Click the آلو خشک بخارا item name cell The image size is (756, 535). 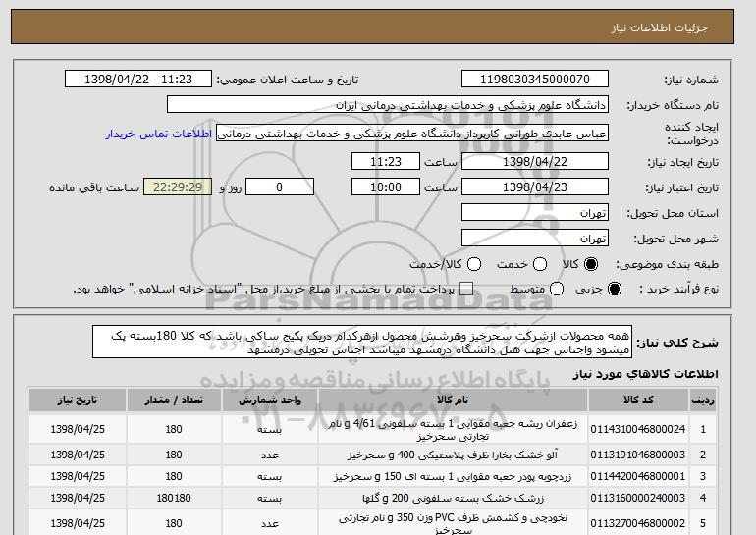pos(453,455)
